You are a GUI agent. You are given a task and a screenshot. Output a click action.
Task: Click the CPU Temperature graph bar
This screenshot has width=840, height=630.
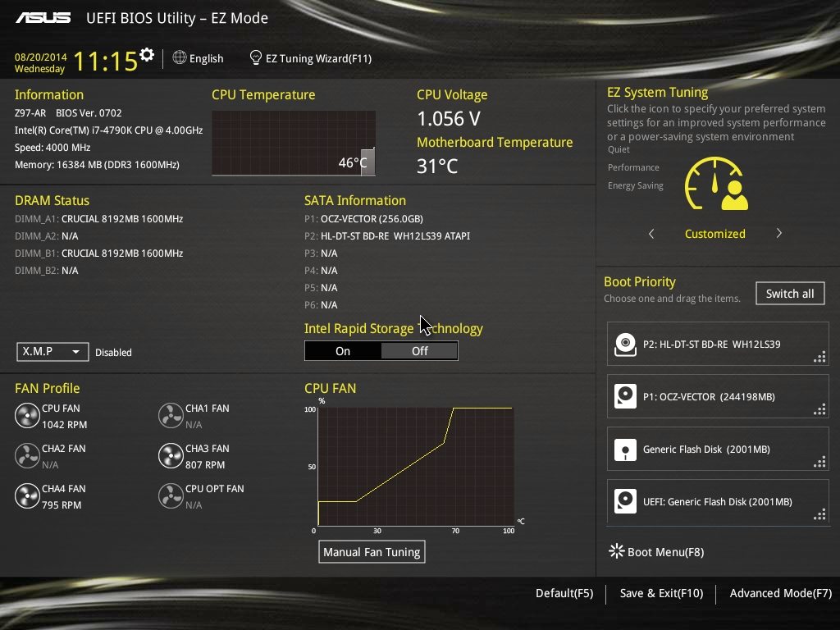(x=367, y=162)
